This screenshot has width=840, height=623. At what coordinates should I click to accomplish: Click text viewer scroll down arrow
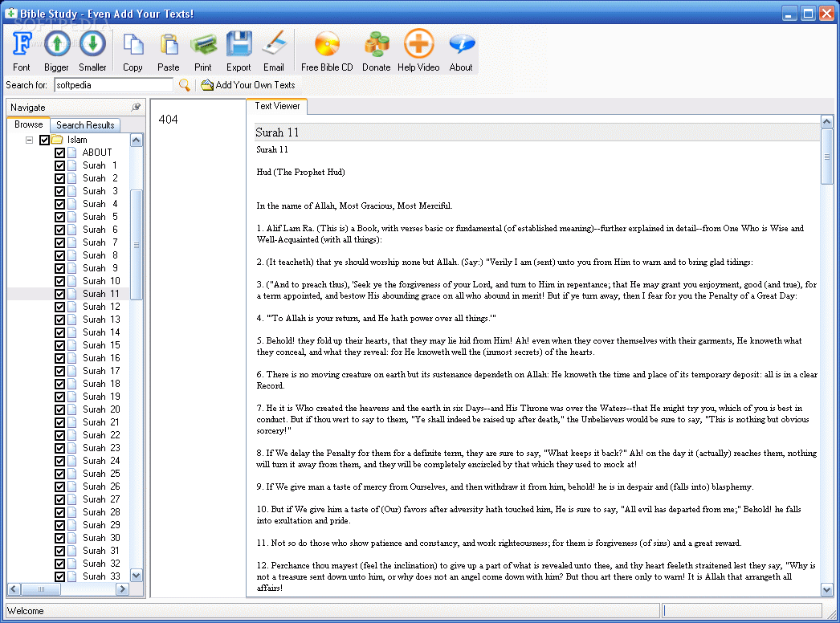point(826,590)
